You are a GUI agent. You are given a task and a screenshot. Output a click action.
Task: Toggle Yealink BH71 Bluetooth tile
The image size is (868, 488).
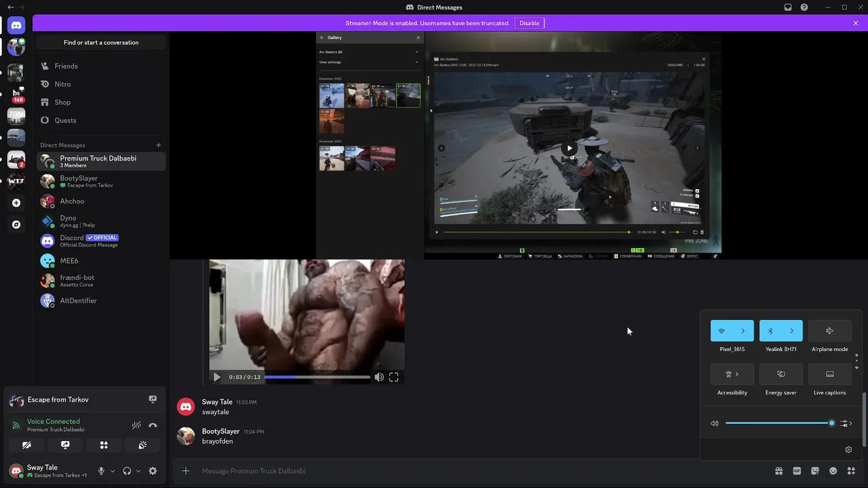click(770, 331)
